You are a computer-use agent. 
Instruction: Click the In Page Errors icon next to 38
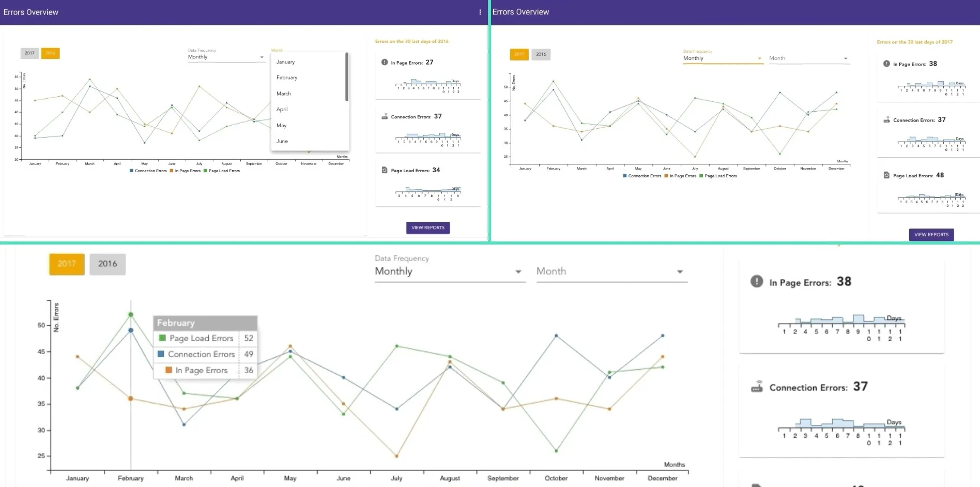[x=757, y=282]
